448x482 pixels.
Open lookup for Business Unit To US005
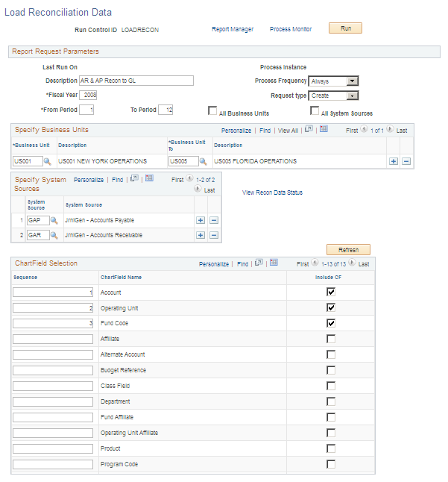pos(203,161)
